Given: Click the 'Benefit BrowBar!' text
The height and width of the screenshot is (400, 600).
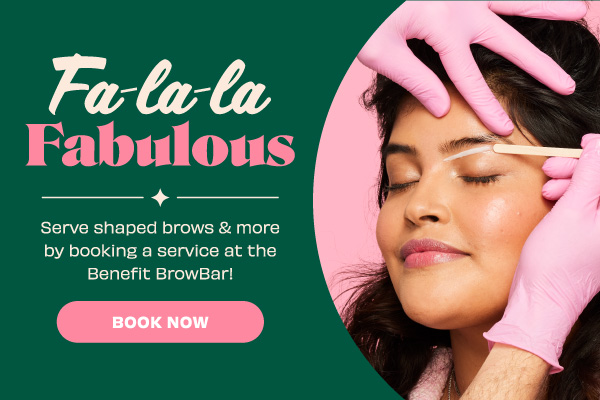Looking at the screenshot, I should (x=160, y=274).
